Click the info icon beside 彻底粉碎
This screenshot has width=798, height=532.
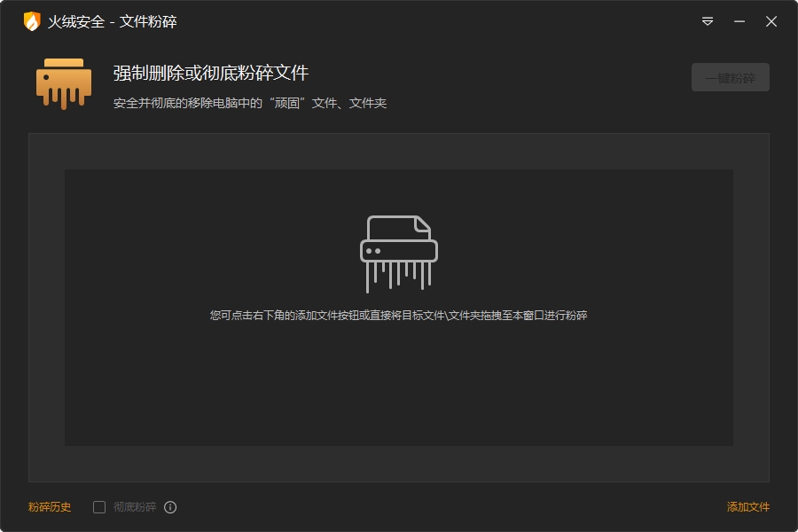[170, 507]
